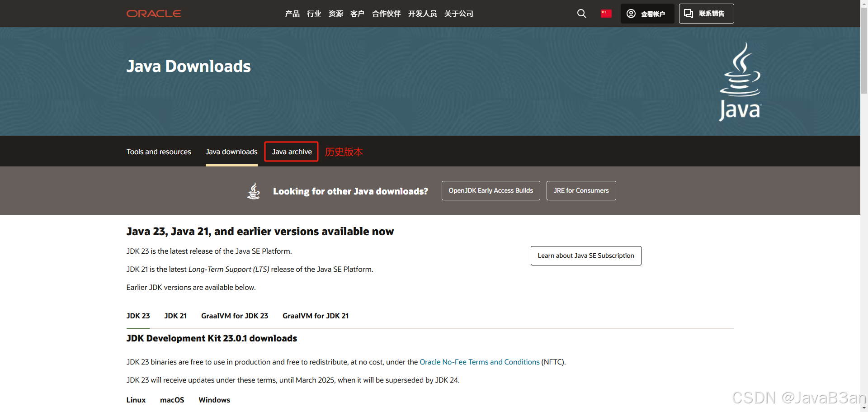Open the 关于公司 menu
Viewport: 868px width, 412px height.
click(x=458, y=14)
